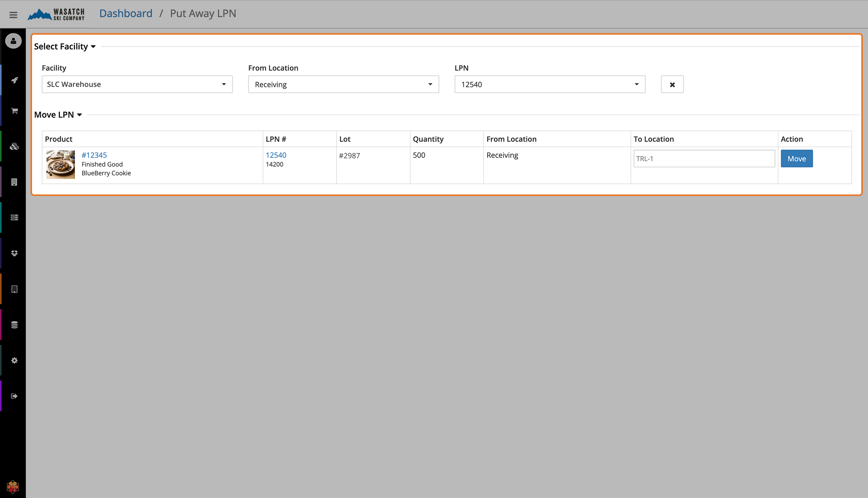
Task: Open the From Location dropdown
Action: (x=344, y=84)
